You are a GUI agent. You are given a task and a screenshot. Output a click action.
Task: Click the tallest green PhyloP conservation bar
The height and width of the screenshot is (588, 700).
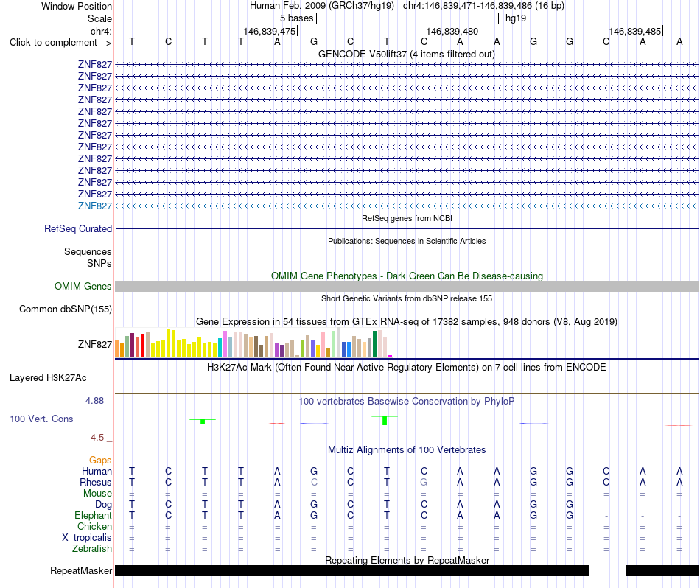[x=385, y=420]
